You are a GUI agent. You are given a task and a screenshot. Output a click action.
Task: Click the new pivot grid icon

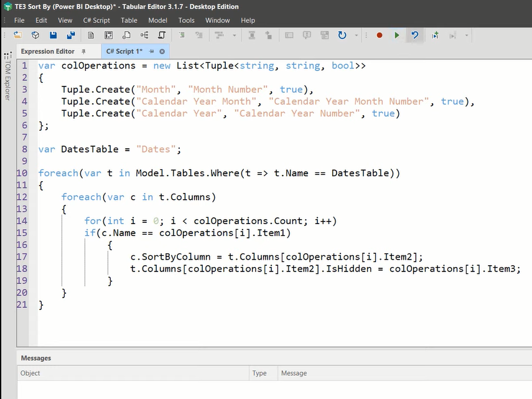point(108,35)
